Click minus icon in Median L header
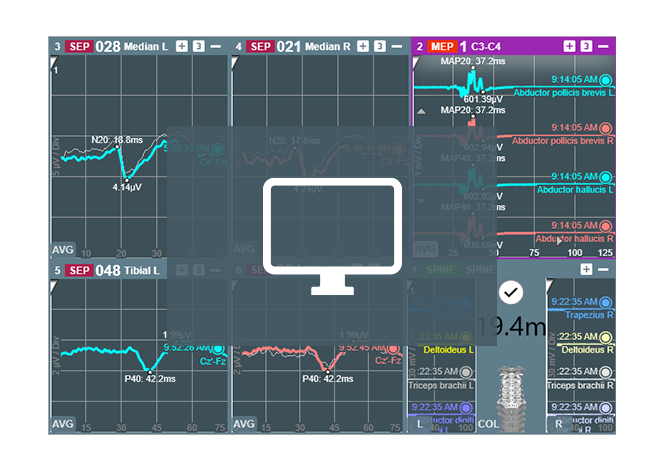The height and width of the screenshot is (471, 665). pos(215,46)
